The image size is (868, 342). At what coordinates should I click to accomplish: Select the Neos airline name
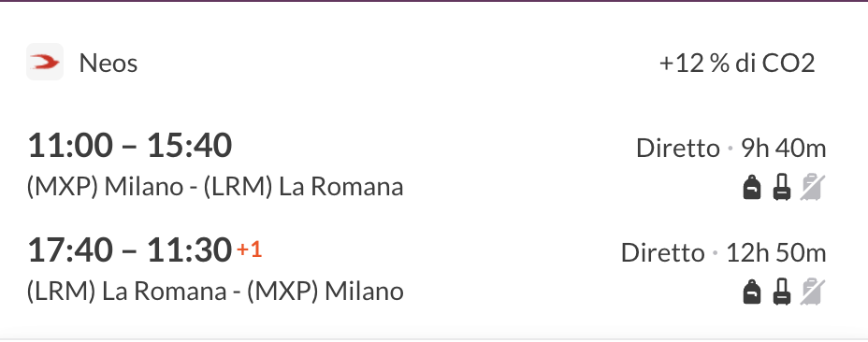(108, 63)
